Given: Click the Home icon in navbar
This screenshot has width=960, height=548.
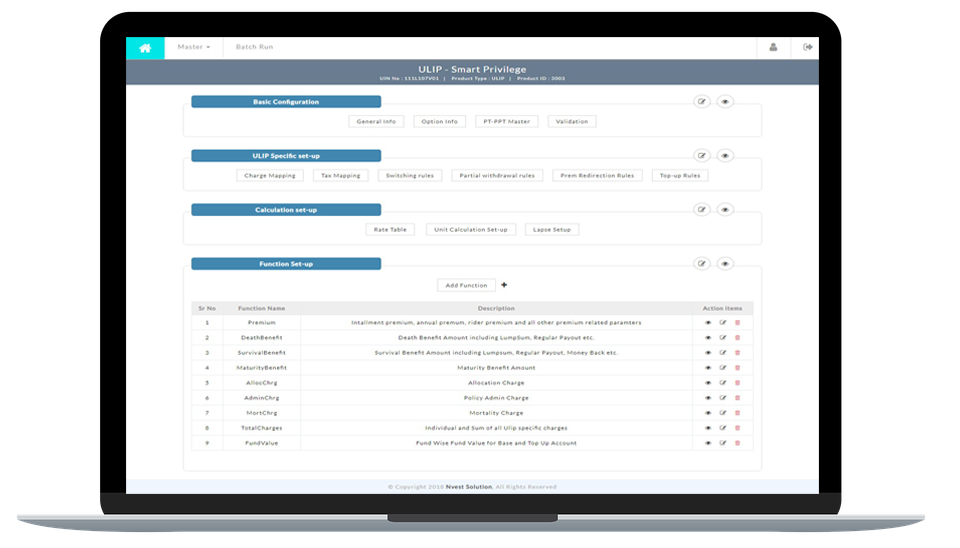Looking at the screenshot, I should (145, 47).
